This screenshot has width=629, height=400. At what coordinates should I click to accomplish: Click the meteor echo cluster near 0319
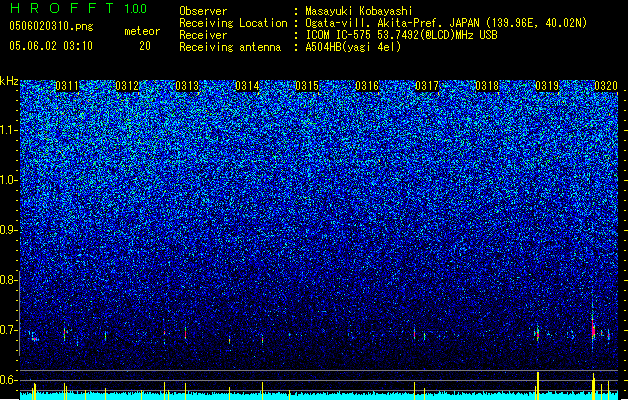538,333
